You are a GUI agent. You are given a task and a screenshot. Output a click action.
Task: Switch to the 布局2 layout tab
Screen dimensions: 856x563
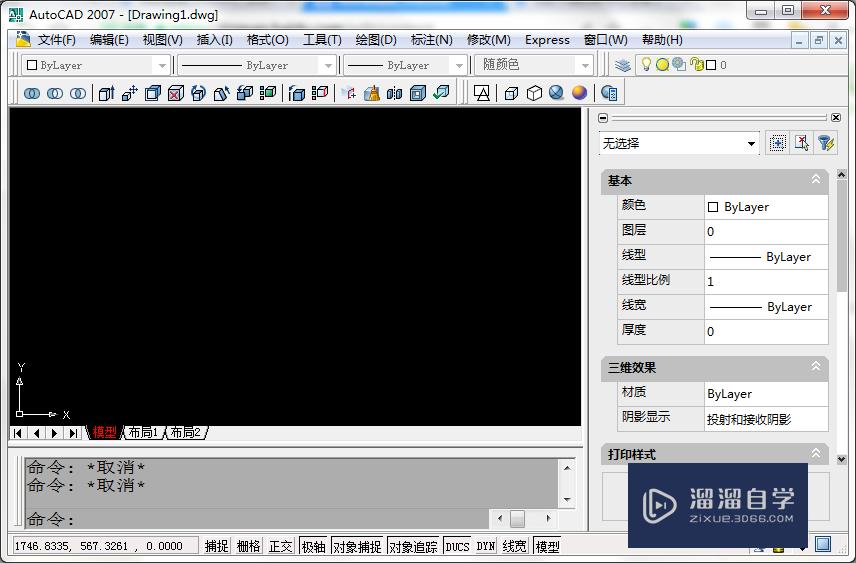click(x=186, y=432)
